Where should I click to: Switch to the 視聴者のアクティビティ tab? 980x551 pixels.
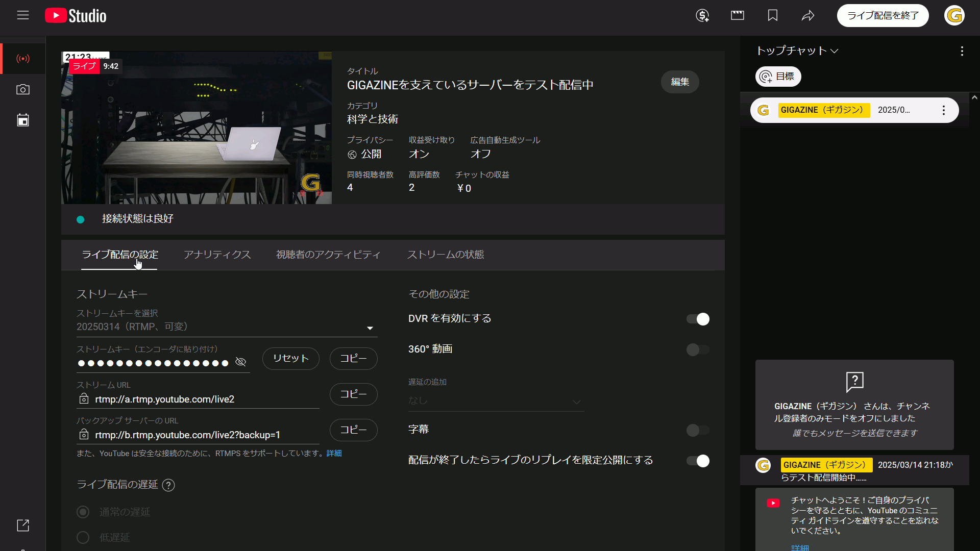(x=328, y=255)
